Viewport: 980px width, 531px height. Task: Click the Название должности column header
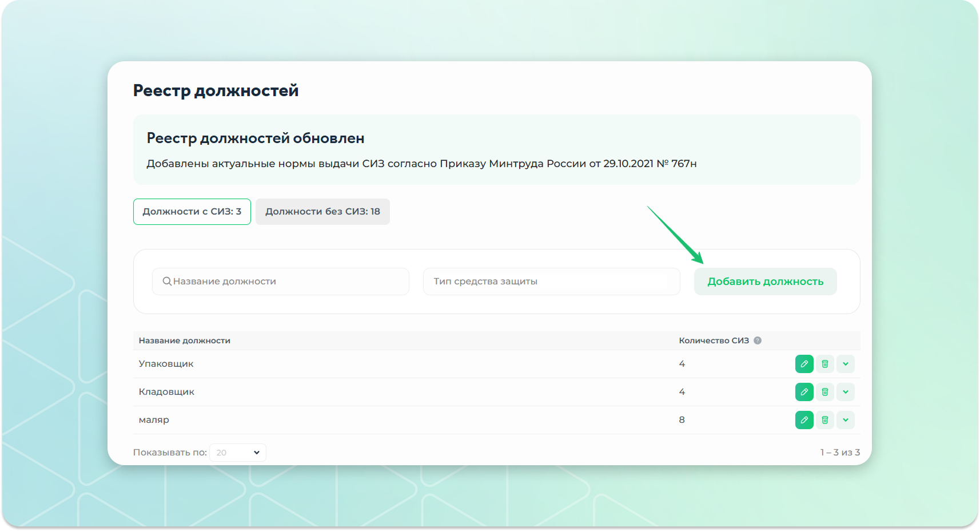point(184,340)
